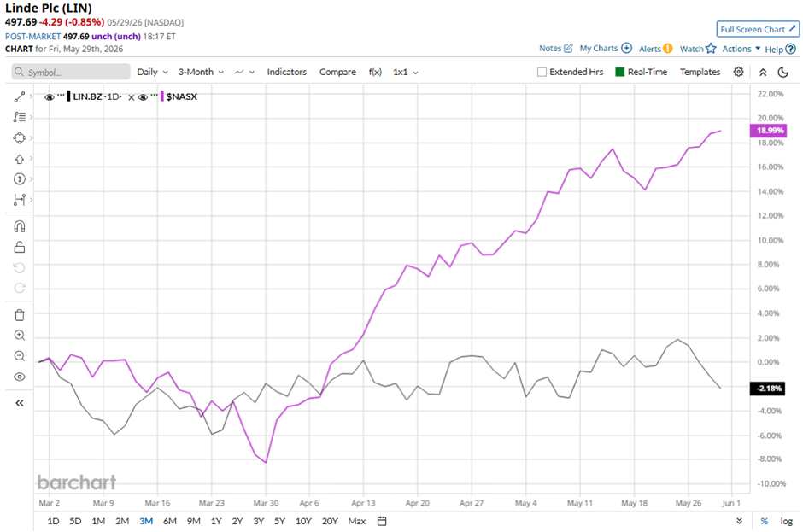The height and width of the screenshot is (532, 803).
Task: Click the $NASX purple color swatch
Action: pyautogui.click(x=161, y=96)
